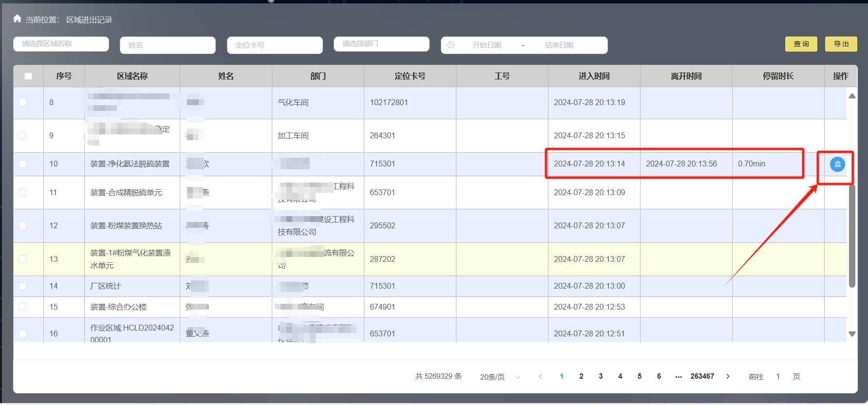Go to page 5

point(640,376)
